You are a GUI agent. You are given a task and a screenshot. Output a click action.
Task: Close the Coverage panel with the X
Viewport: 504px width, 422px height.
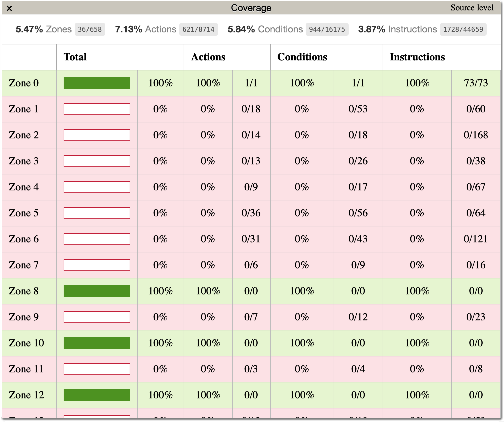tap(9, 8)
